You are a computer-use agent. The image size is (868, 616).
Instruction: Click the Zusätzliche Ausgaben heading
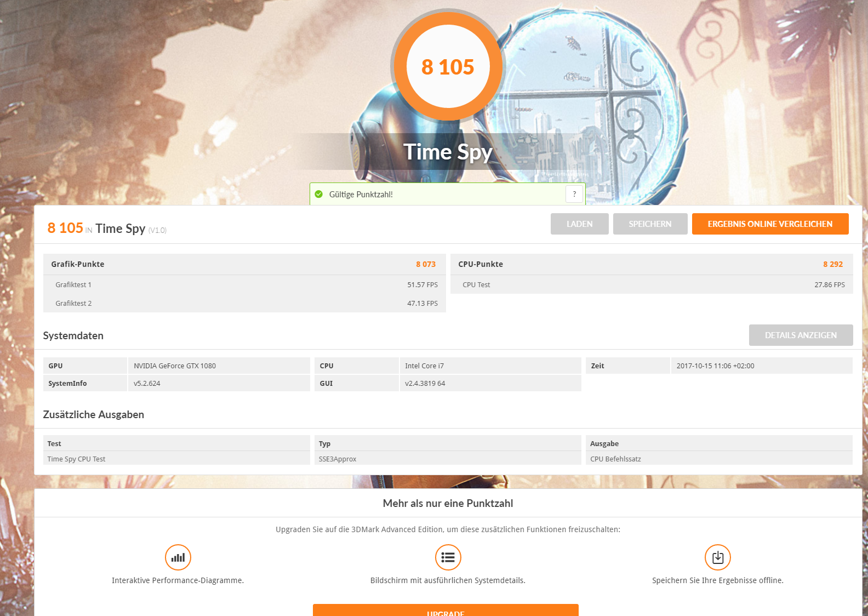click(x=94, y=414)
